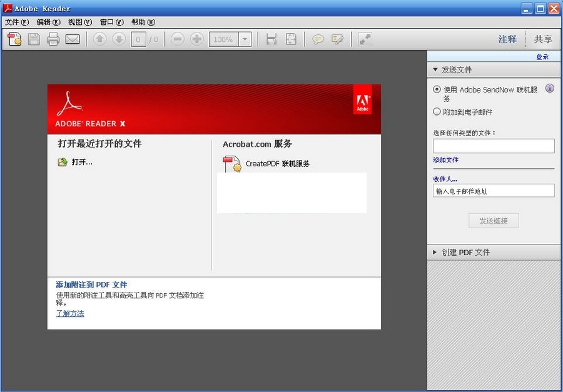Open the 共享 pane
563x392 pixels.
(x=543, y=39)
